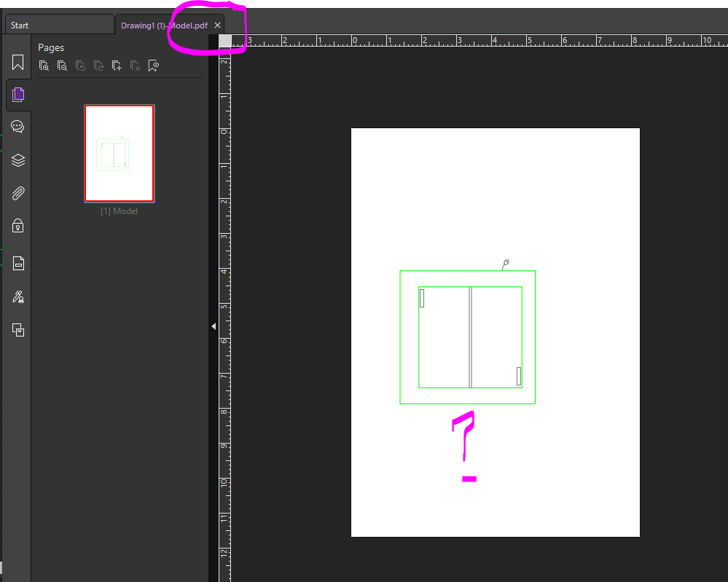Click the overlapping pages icon at sidebar bottom

point(17,330)
